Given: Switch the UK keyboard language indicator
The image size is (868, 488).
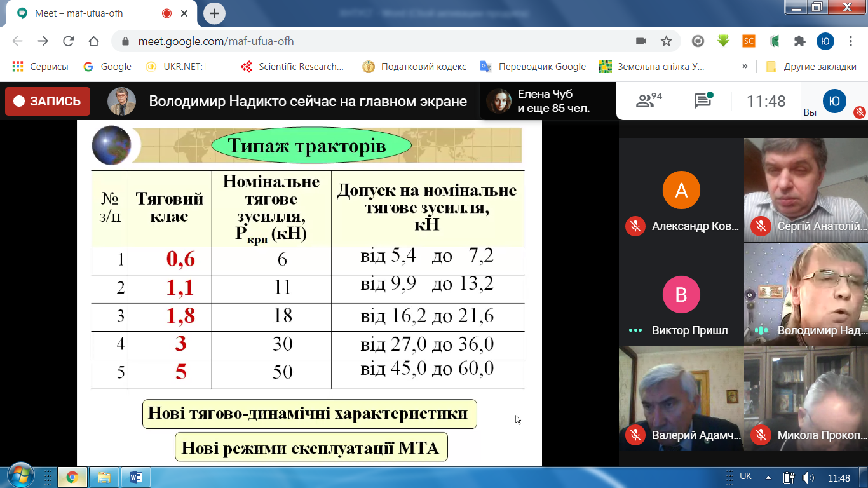Looking at the screenshot, I should coord(746,476).
